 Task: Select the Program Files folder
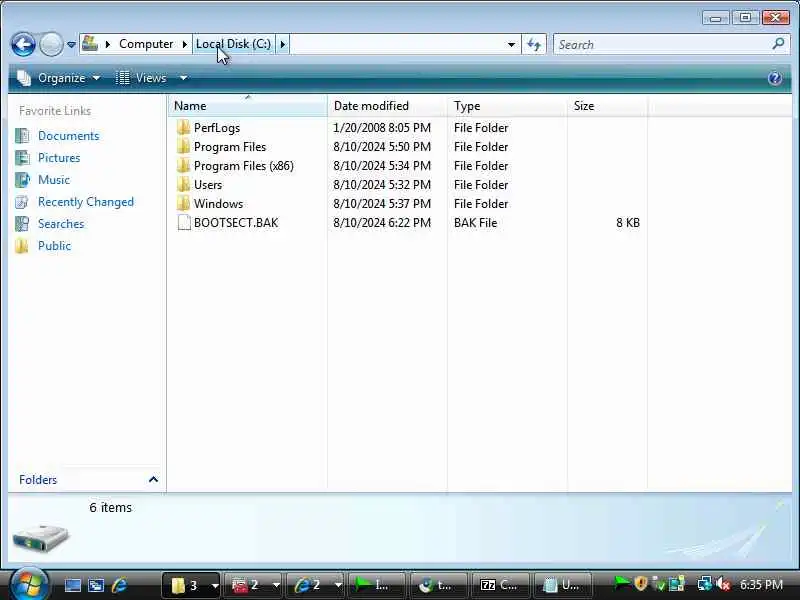[230, 147]
